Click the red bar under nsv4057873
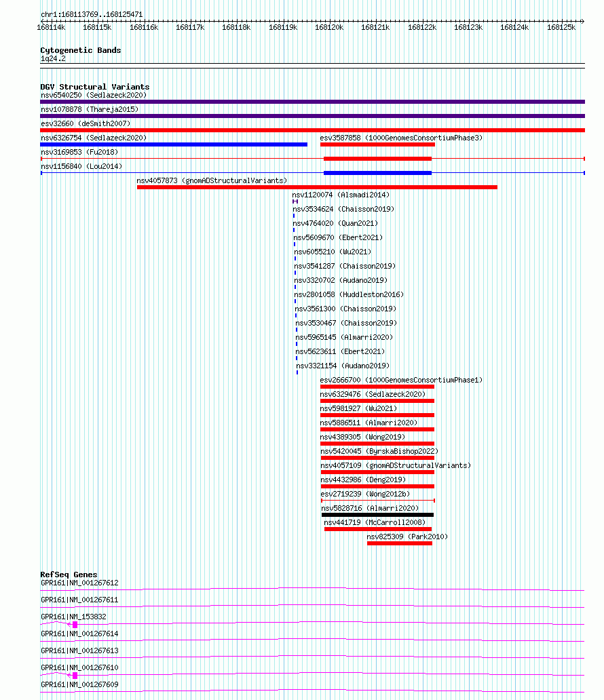This screenshot has height=700, width=604. click(317, 187)
